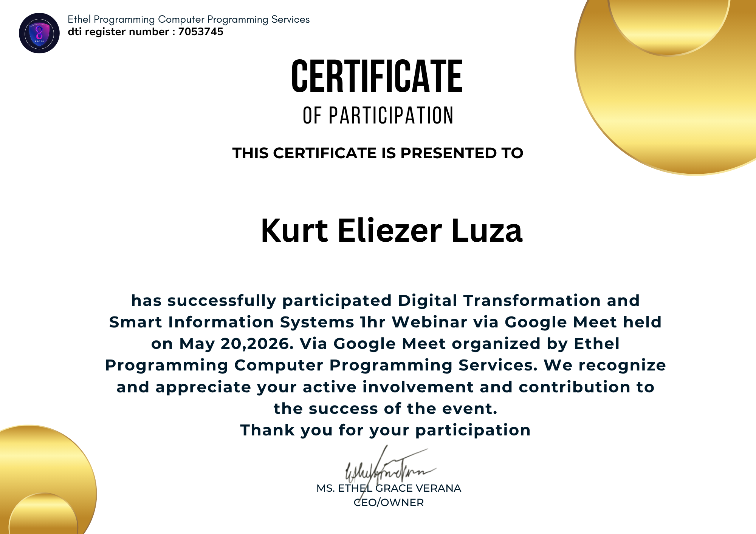The image size is (756, 534).
Task: Click line 'and appreciate your active involvement'
Action: [386, 387]
